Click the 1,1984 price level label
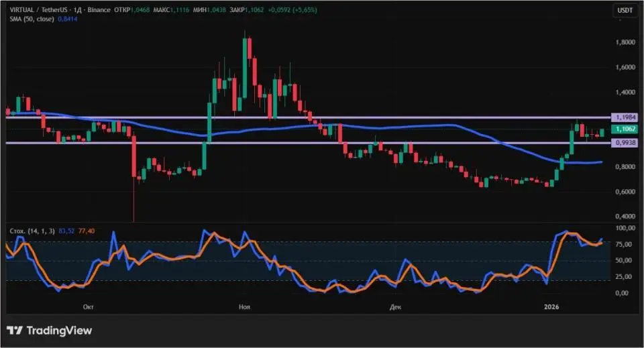Viewport: 644px width, 348px height. point(626,117)
